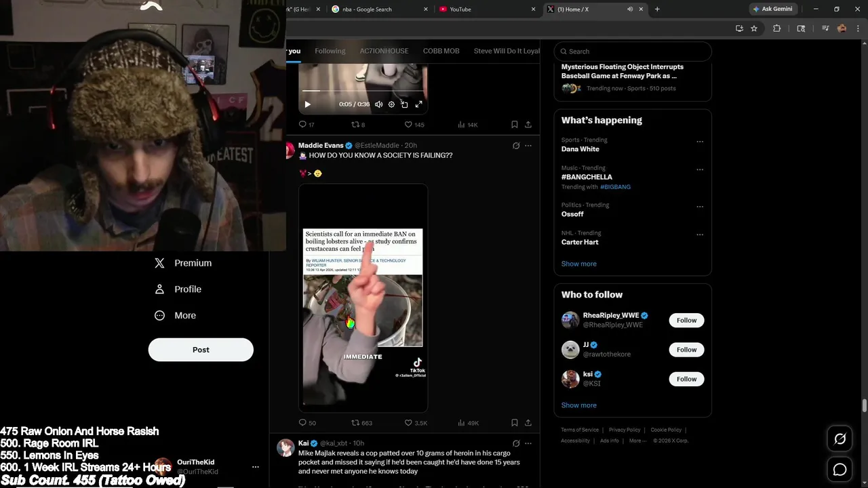Open Profile in the left sidebar

click(178, 289)
